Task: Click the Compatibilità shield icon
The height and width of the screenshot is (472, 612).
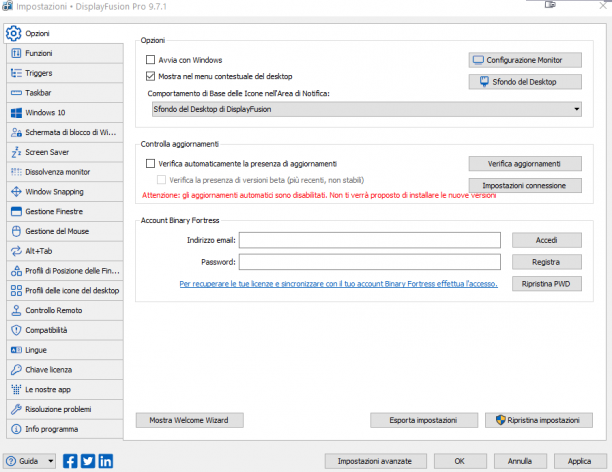Action: coord(16,330)
